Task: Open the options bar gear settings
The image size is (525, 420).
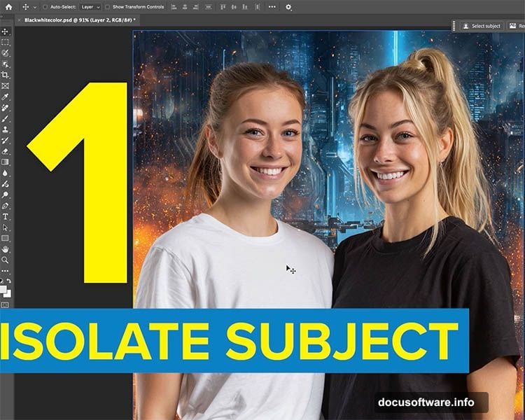Action: point(288,7)
